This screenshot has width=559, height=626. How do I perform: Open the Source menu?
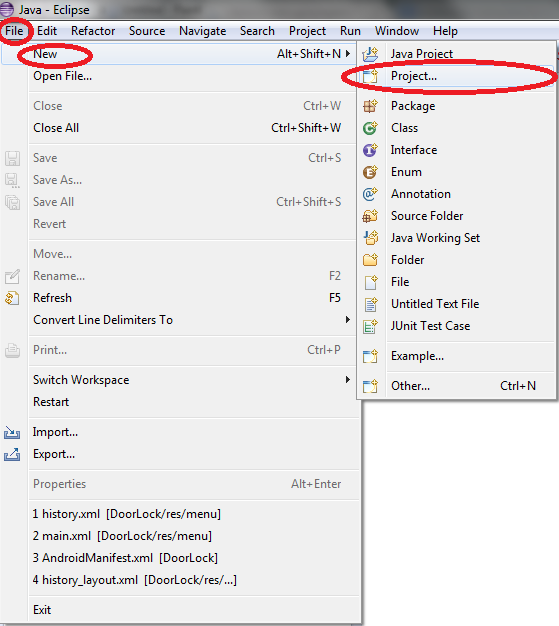[147, 31]
